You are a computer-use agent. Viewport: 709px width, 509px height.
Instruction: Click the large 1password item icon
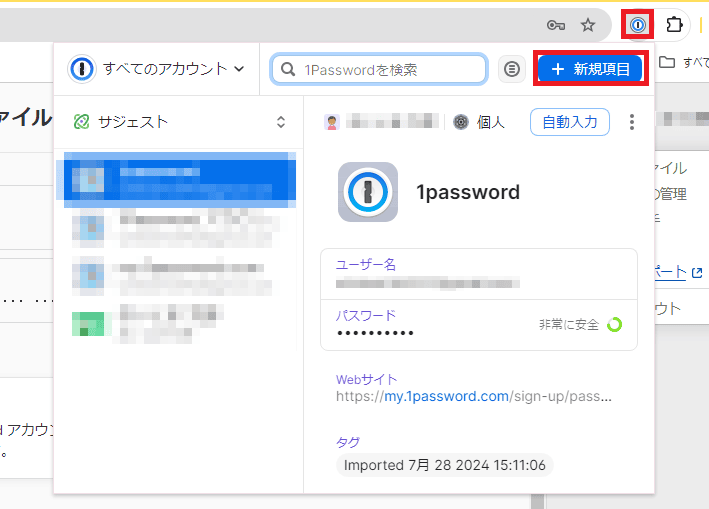368,192
